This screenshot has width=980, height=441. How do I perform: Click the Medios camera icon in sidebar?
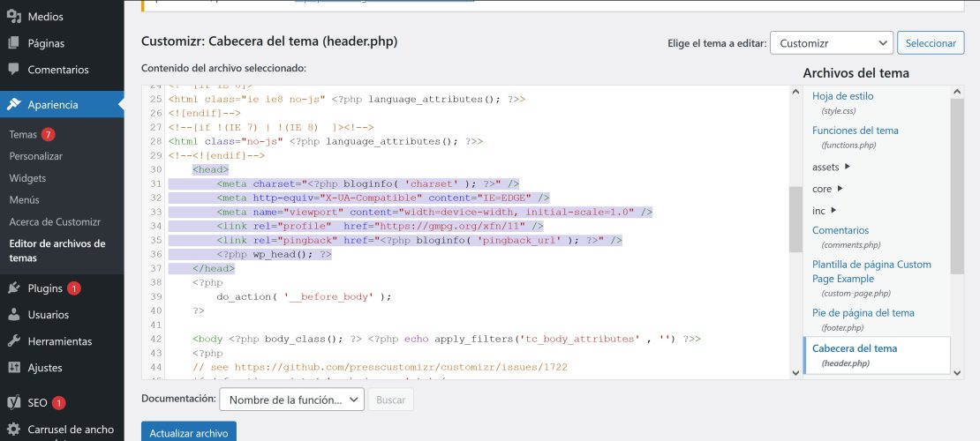click(x=14, y=16)
